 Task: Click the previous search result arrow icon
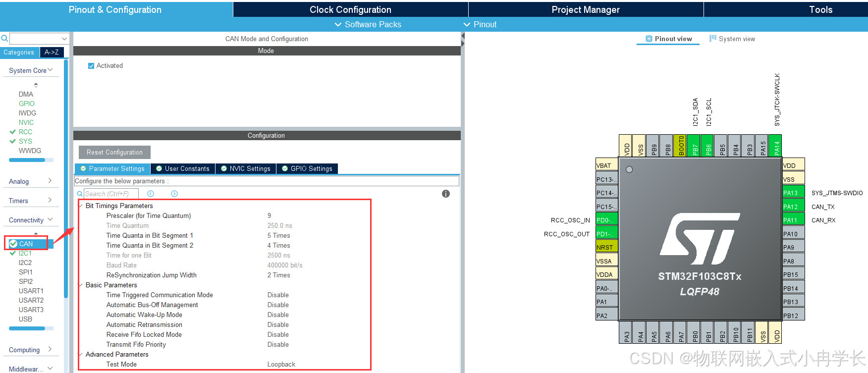[151, 194]
